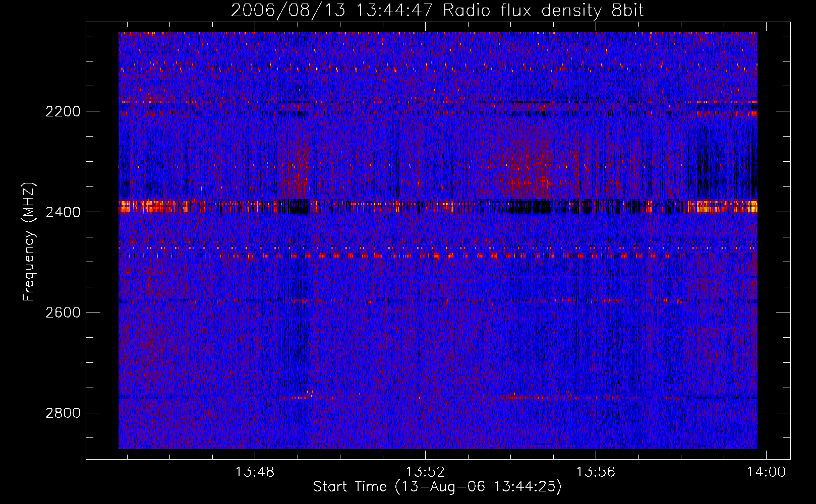Select the '2200' frequency axis label
This screenshot has width=816, height=504.
click(x=63, y=111)
